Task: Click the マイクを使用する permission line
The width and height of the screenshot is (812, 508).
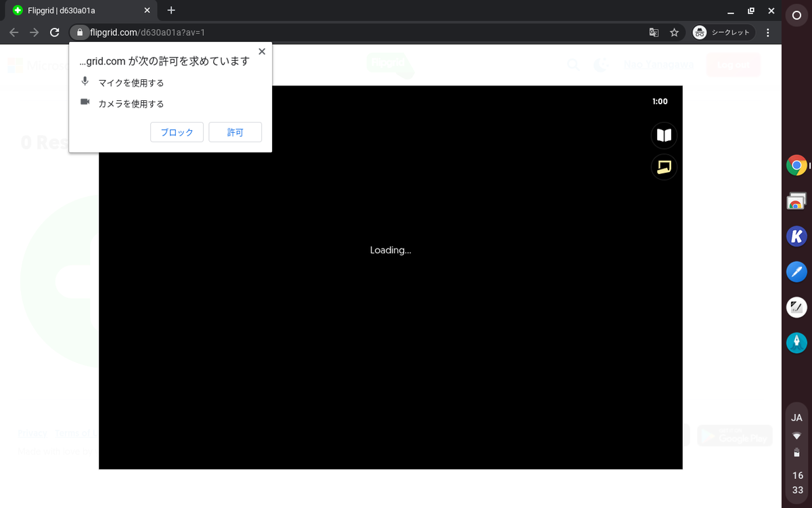Action: 131,83
